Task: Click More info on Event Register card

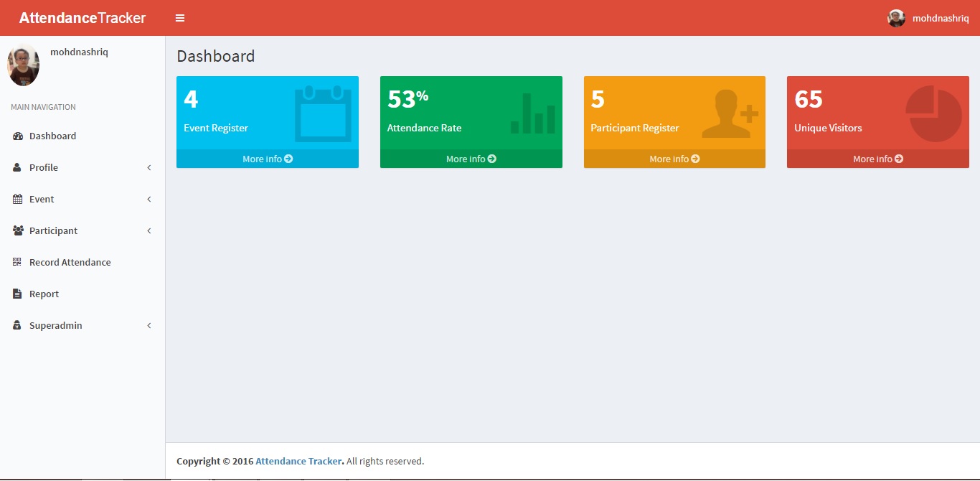Action: [268, 159]
